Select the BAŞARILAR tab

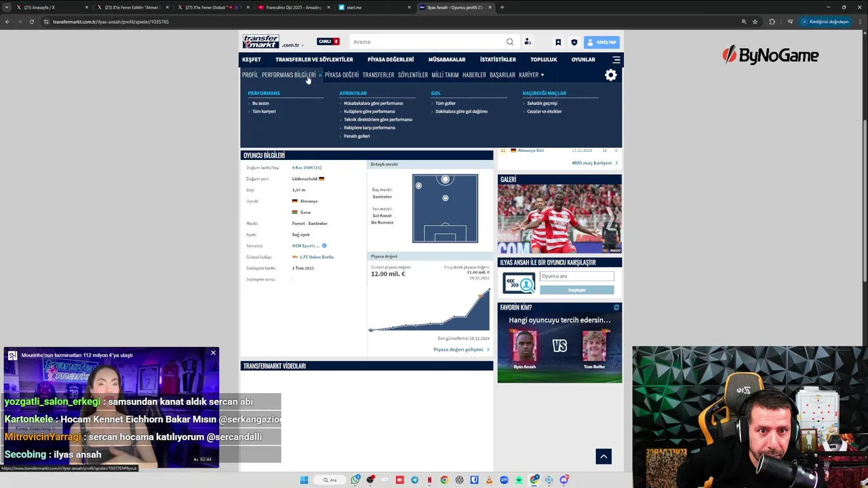[502, 75]
